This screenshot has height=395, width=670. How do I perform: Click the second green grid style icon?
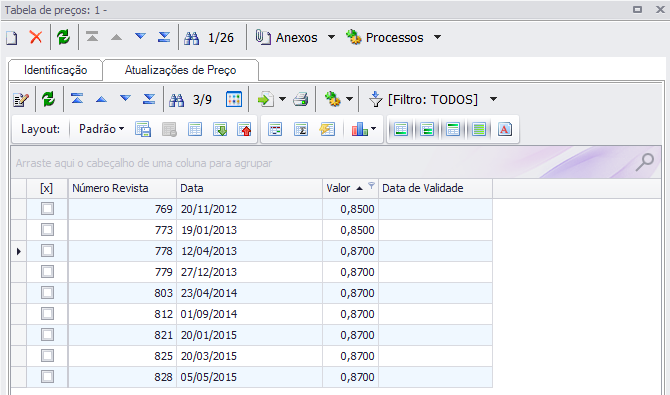427,129
